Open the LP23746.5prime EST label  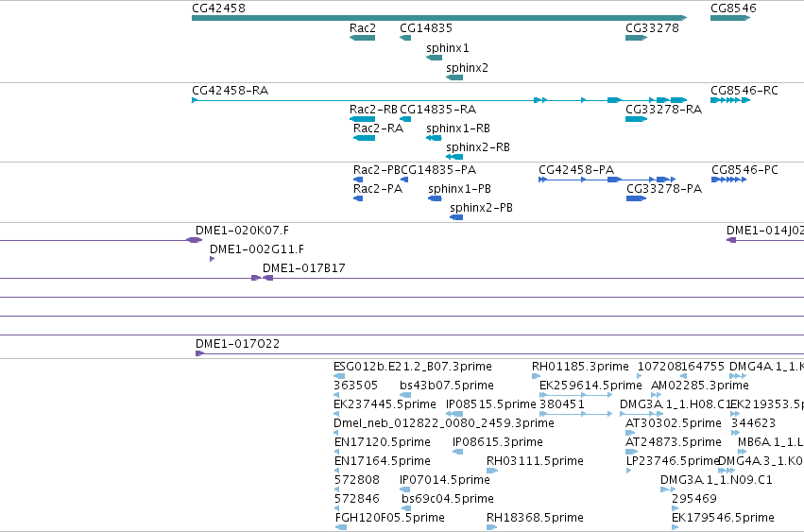[x=674, y=462]
